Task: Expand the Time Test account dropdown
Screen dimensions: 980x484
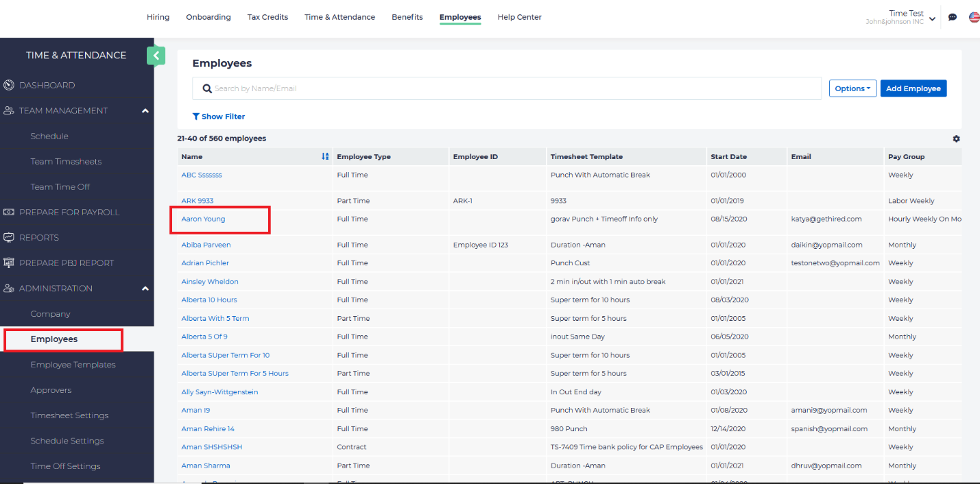Action: tap(932, 19)
